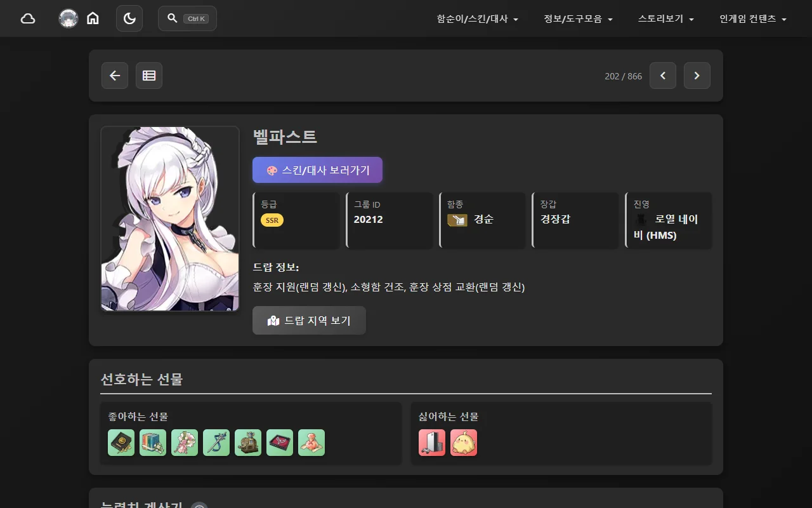Click the SSR rarity badge

(x=272, y=220)
